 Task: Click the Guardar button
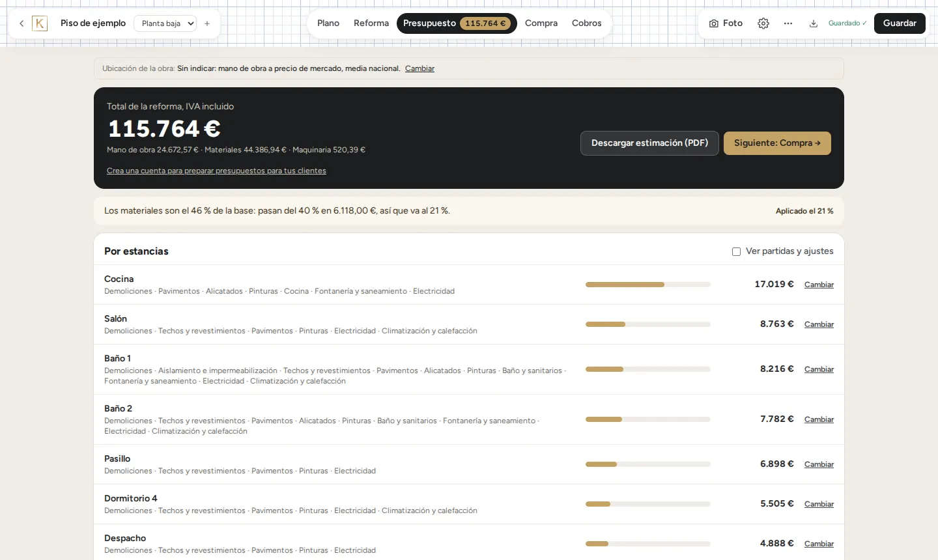(x=900, y=23)
